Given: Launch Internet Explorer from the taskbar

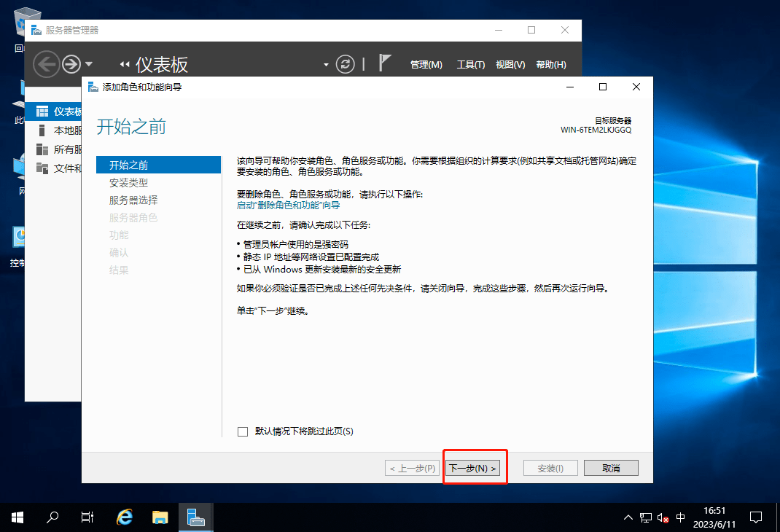Looking at the screenshot, I should click(x=125, y=517).
